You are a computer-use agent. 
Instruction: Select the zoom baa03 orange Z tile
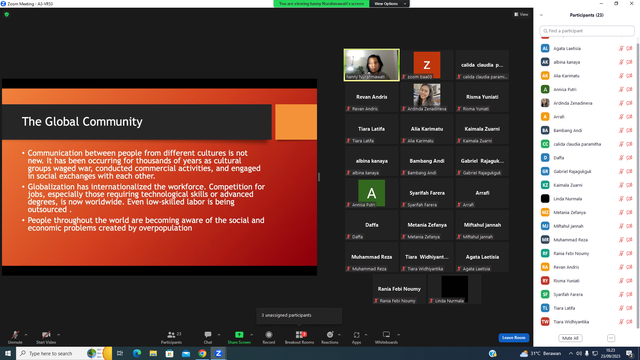pyautogui.click(x=427, y=65)
